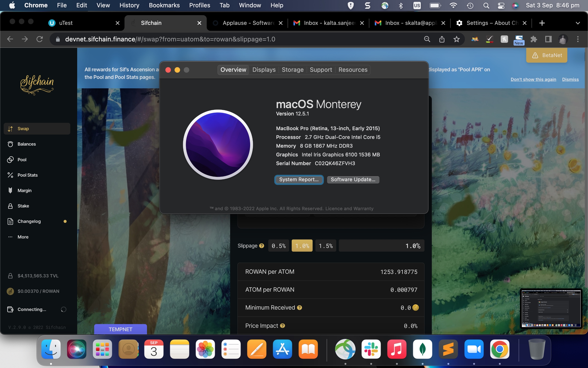Open Chrome extensions puzzle icon

534,39
